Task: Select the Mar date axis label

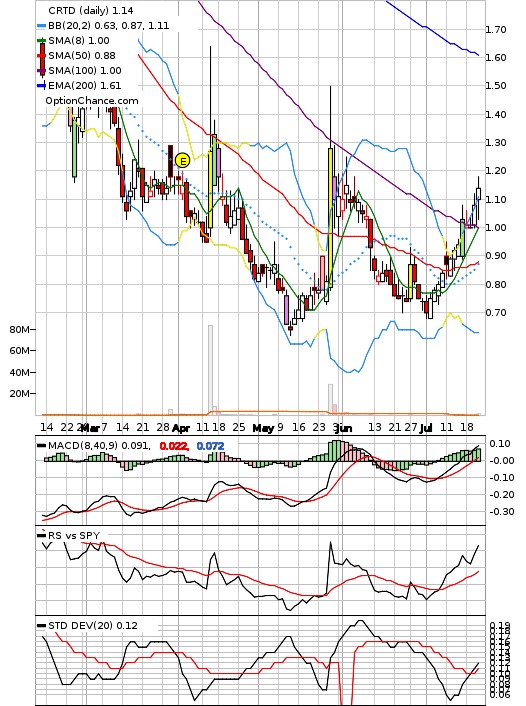Action: coord(91,427)
